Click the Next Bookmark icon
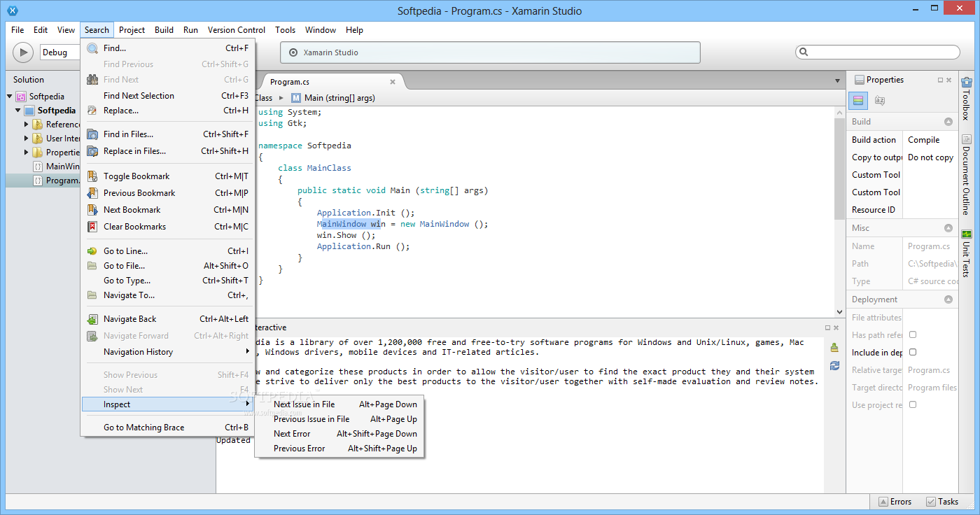The image size is (980, 515). click(x=92, y=210)
